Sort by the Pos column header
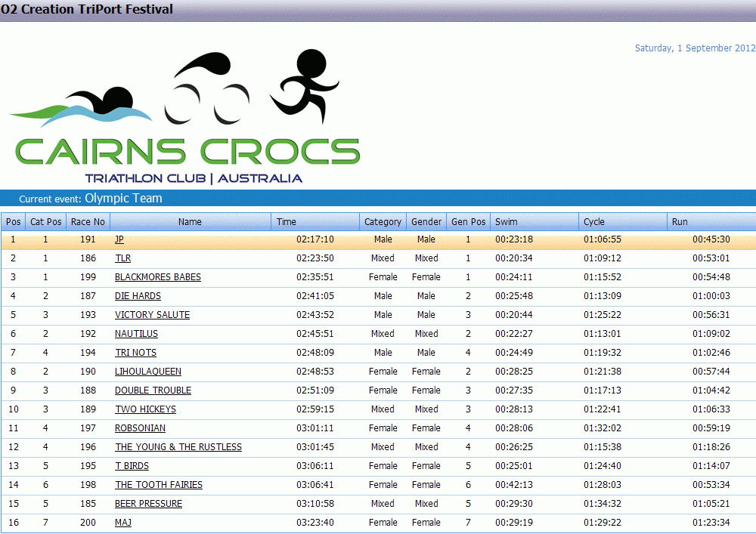Screen dimensions: 756x534 click(x=13, y=221)
